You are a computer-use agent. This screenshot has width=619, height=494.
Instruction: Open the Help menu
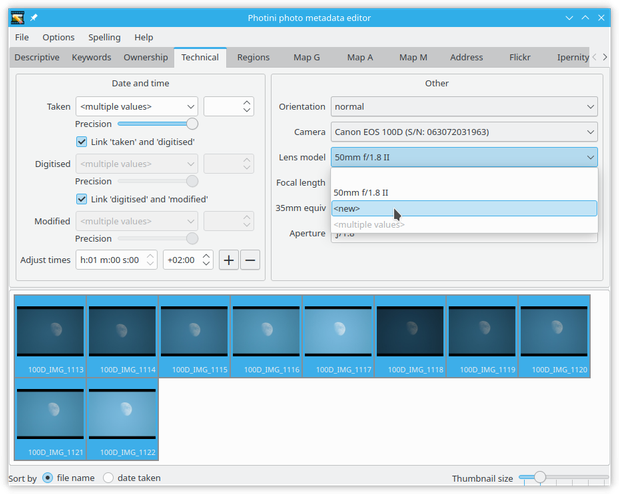[144, 37]
